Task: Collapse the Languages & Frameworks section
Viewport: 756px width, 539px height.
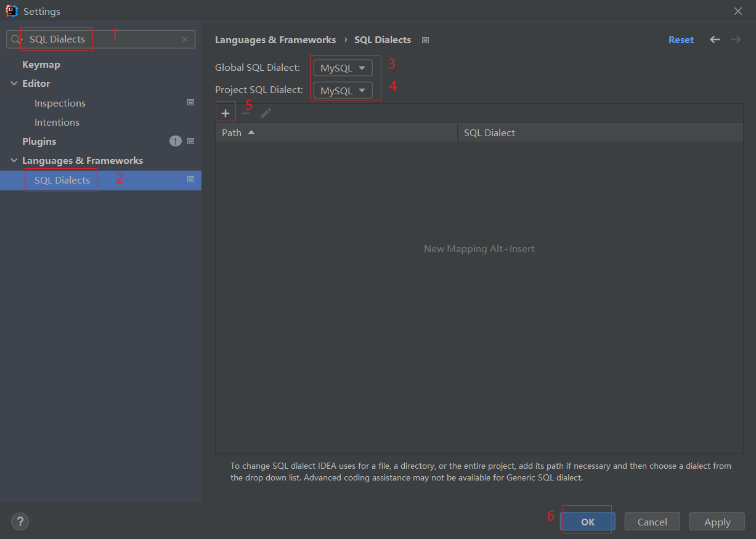Action: coord(14,160)
